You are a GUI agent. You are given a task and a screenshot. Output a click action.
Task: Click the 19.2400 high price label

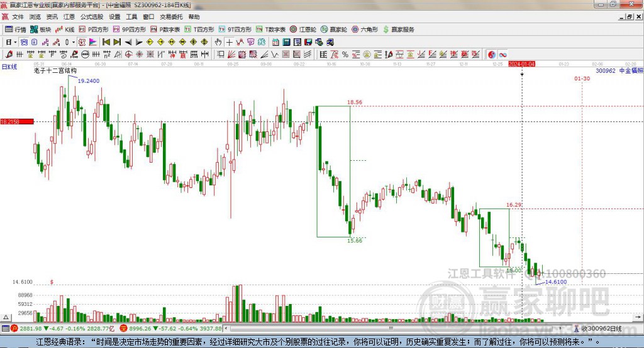(x=89, y=81)
